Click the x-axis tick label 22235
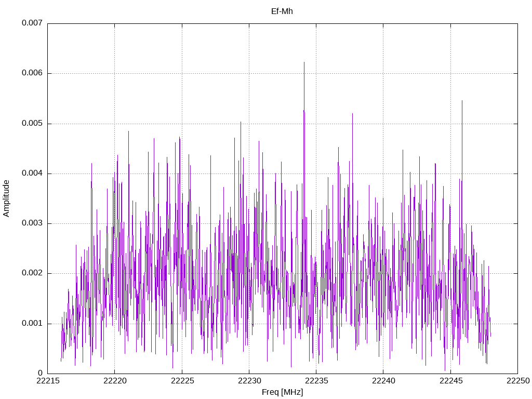The image size is (532, 399). 316,381
